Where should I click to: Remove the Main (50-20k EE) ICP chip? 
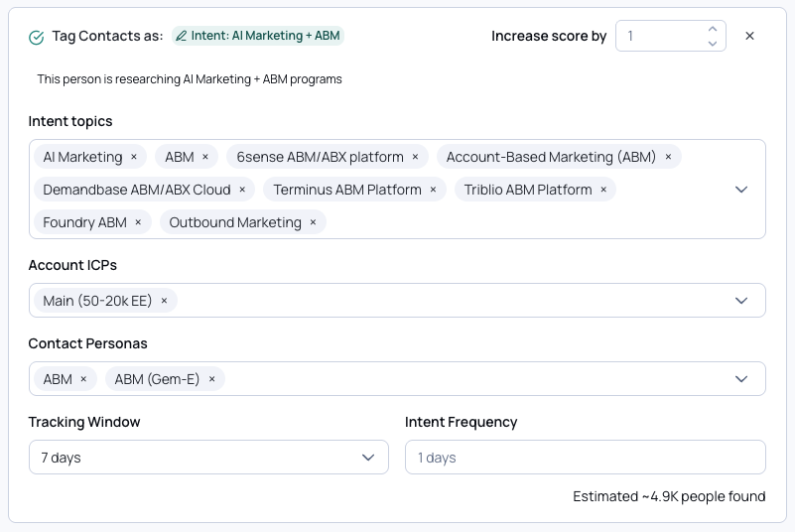click(164, 301)
